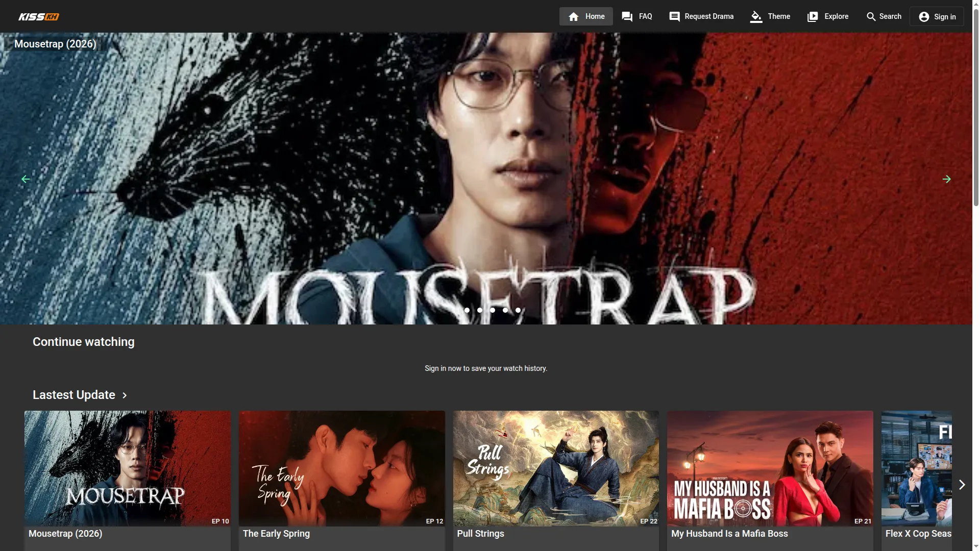The height and width of the screenshot is (551, 980).
Task: Select the fifth carousel dot indicator
Action: pyautogui.click(x=518, y=310)
